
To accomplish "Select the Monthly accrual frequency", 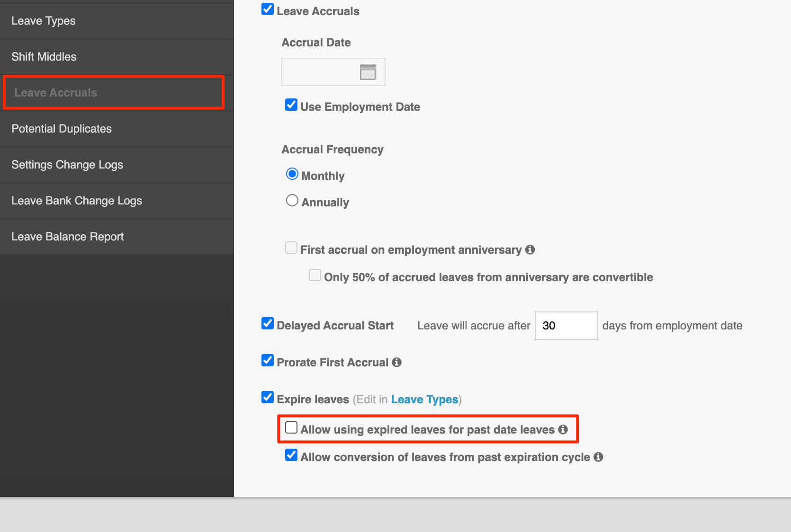I will [292, 174].
